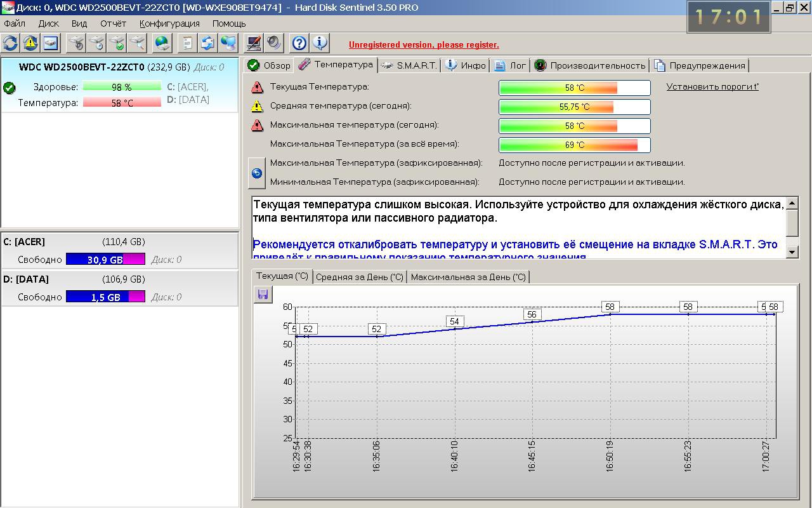Click the all-time maximum 69 °C bar

575,145
